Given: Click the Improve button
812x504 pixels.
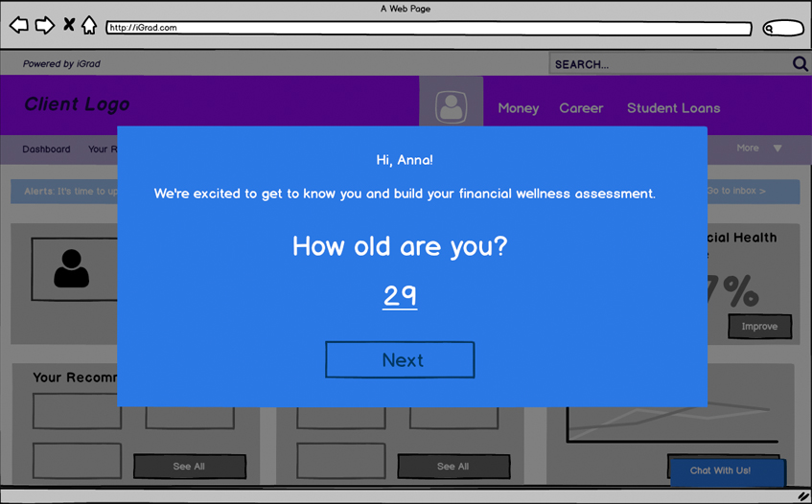Looking at the screenshot, I should [759, 327].
